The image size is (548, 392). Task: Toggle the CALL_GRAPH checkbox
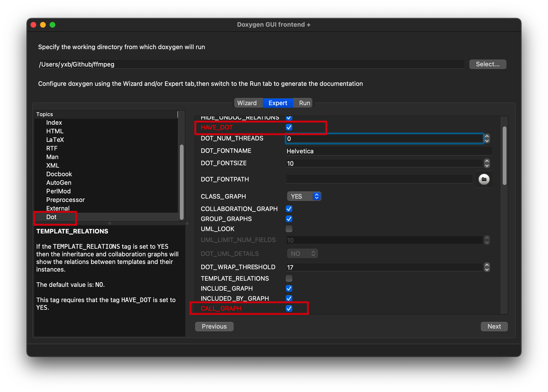pyautogui.click(x=289, y=309)
